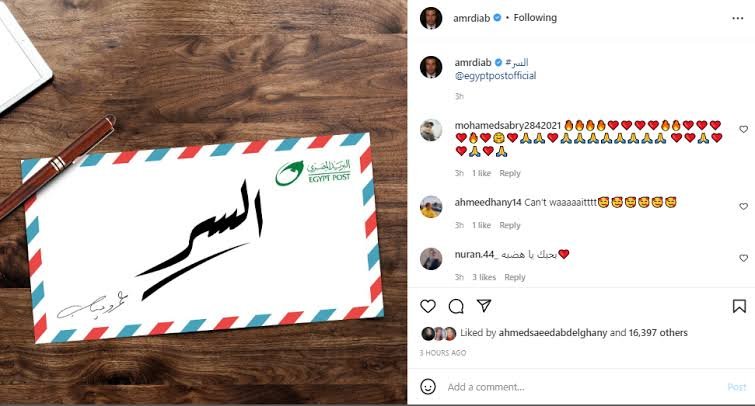This screenshot has width=755, height=406.
Task: Save post with bookmark icon
Action: click(739, 306)
